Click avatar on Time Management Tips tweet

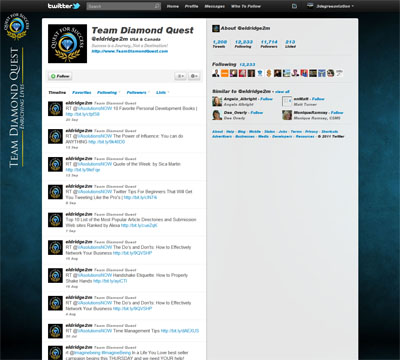coord(55,331)
